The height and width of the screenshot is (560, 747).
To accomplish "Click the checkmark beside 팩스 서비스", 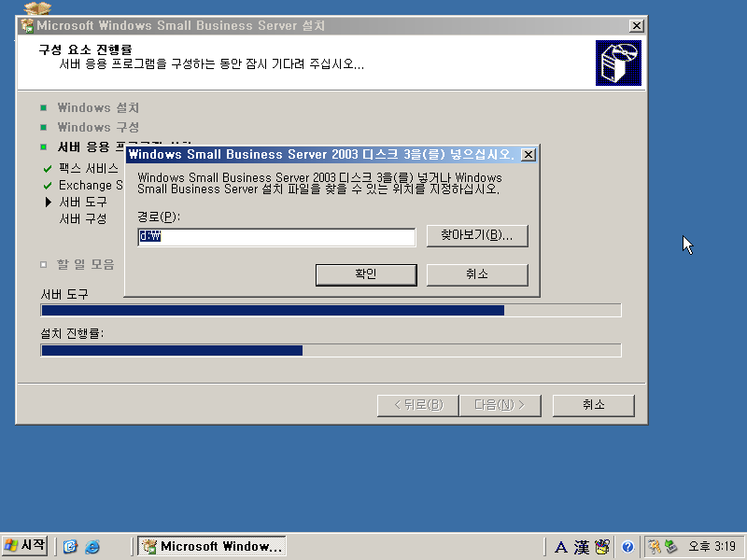I will point(48,169).
